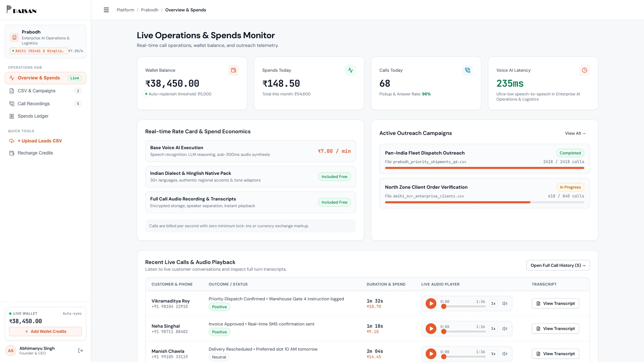Click the Prabodh breadcrumb
The width and height of the screenshot is (644, 362).
point(150,10)
